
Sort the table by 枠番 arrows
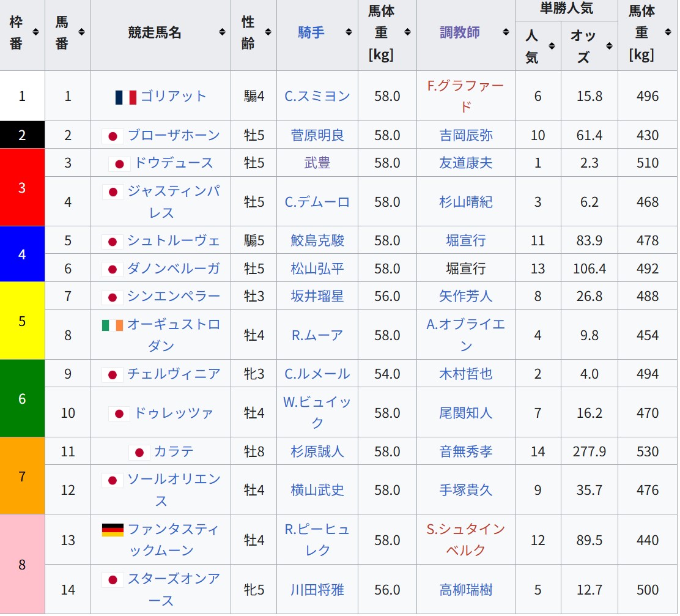tap(36, 32)
